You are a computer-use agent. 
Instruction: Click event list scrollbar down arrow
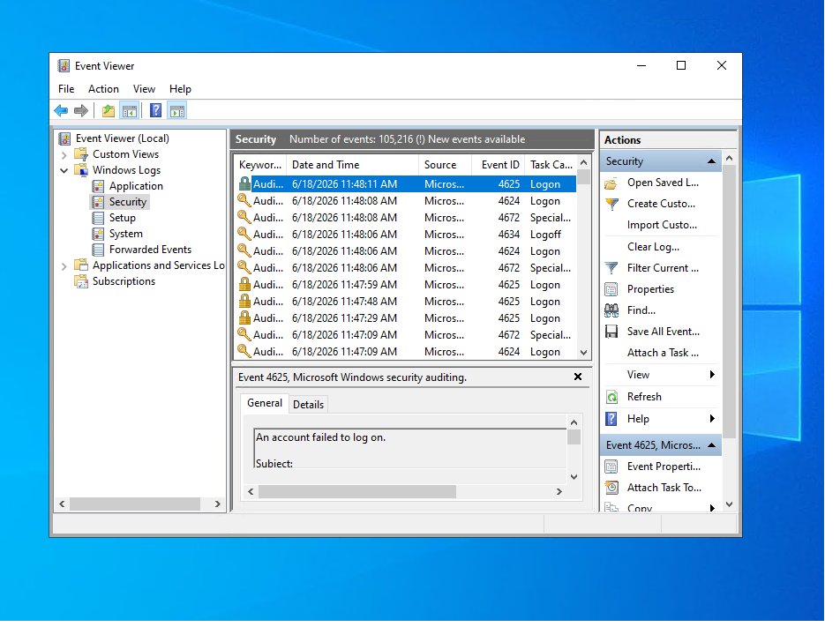coord(584,353)
